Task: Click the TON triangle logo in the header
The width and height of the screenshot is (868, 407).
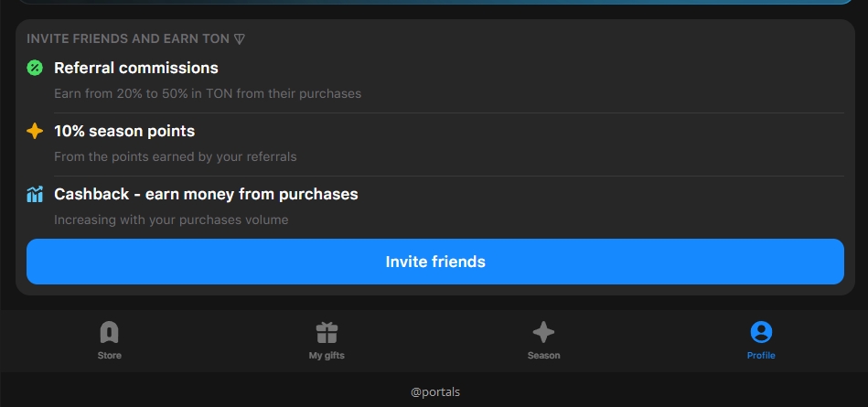Action: coord(240,39)
